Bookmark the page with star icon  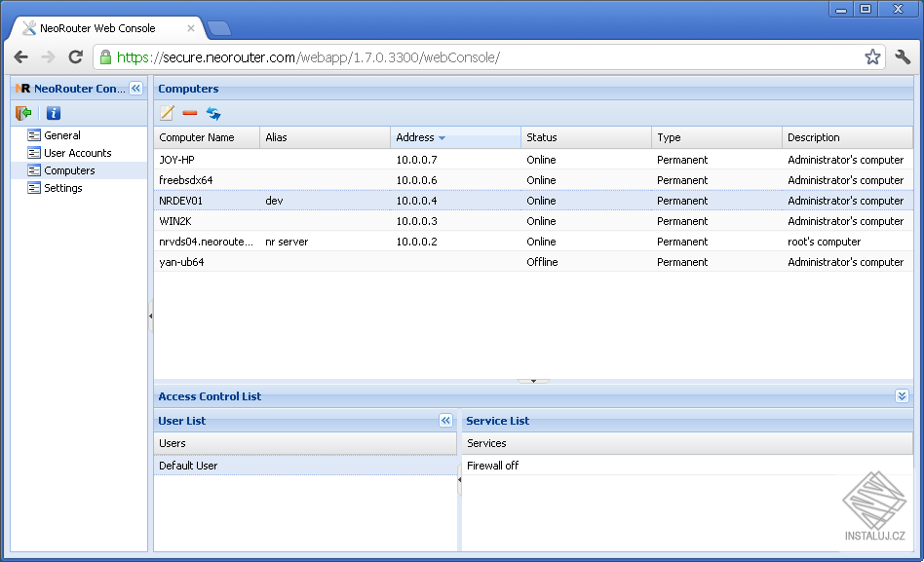click(872, 57)
